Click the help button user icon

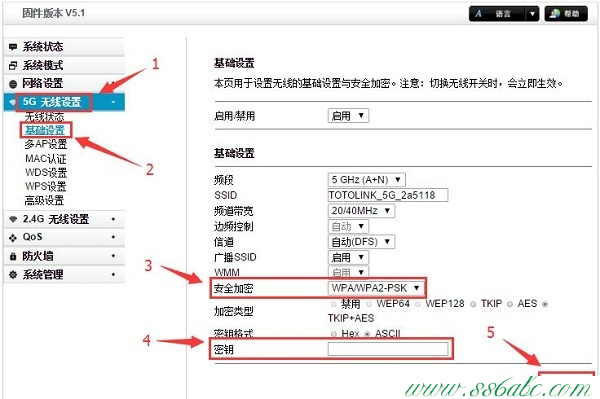click(x=554, y=14)
